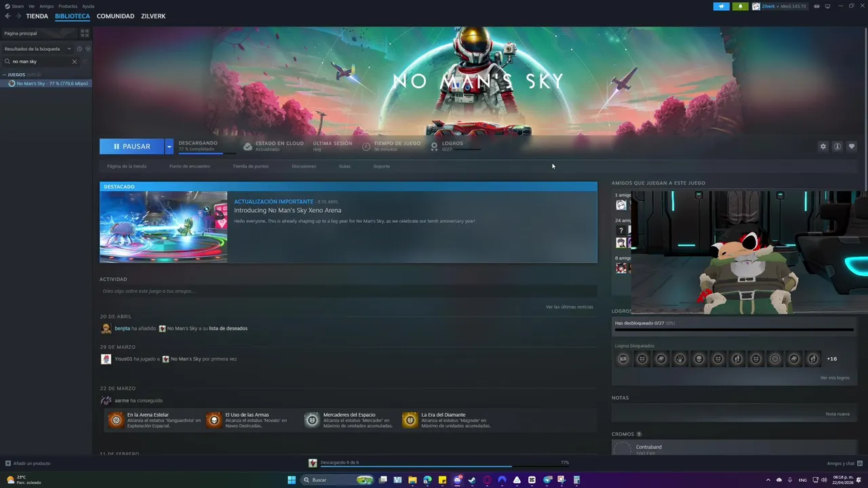This screenshot has width=868, height=488.
Task: Open the Steam menu
Action: [18, 6]
